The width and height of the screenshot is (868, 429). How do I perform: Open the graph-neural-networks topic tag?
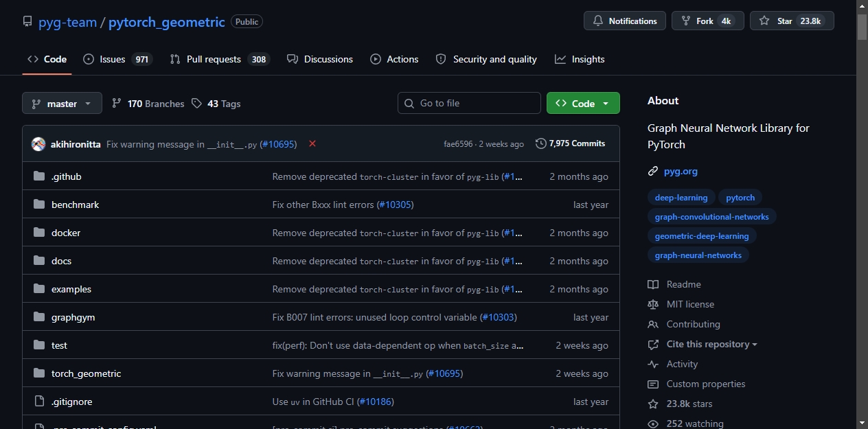pyautogui.click(x=698, y=255)
